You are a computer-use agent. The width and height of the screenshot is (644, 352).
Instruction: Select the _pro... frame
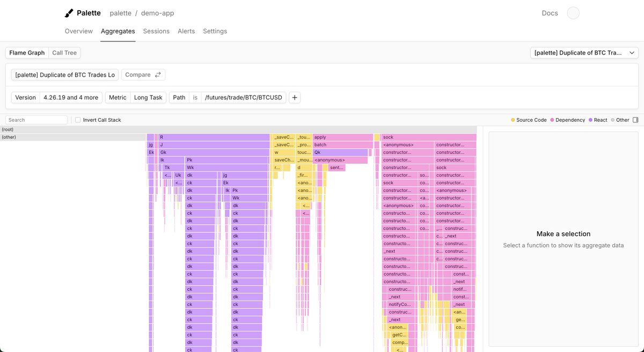point(304,145)
